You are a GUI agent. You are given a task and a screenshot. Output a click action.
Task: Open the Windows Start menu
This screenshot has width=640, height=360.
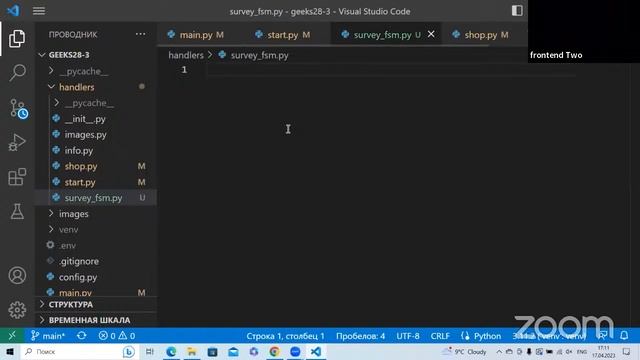pos(10,351)
